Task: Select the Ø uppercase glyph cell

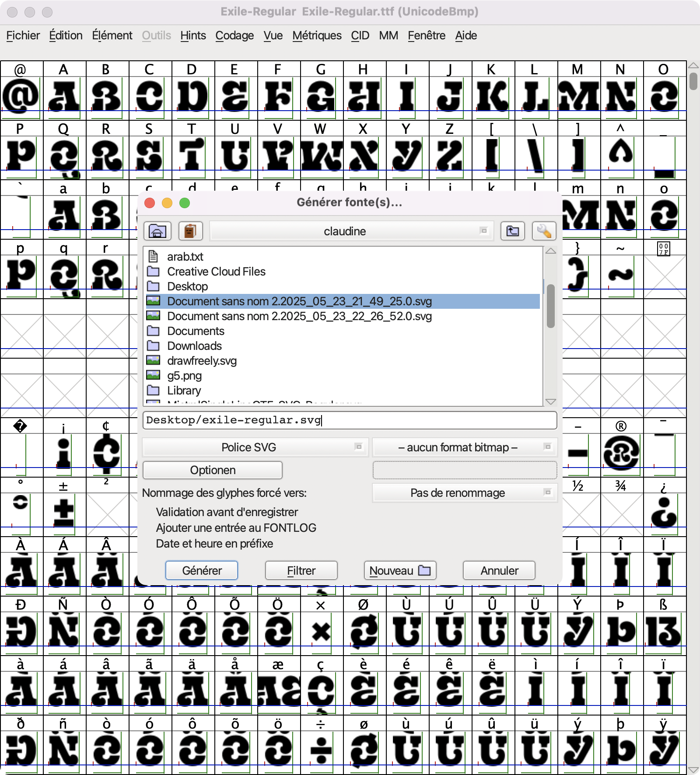Action: tap(364, 633)
